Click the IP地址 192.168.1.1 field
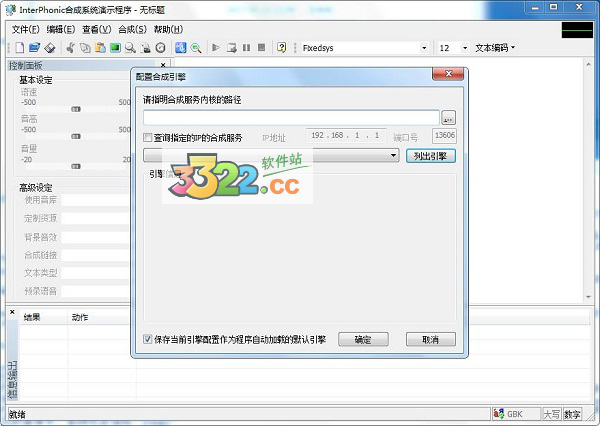This screenshot has width=600, height=426. coord(346,135)
